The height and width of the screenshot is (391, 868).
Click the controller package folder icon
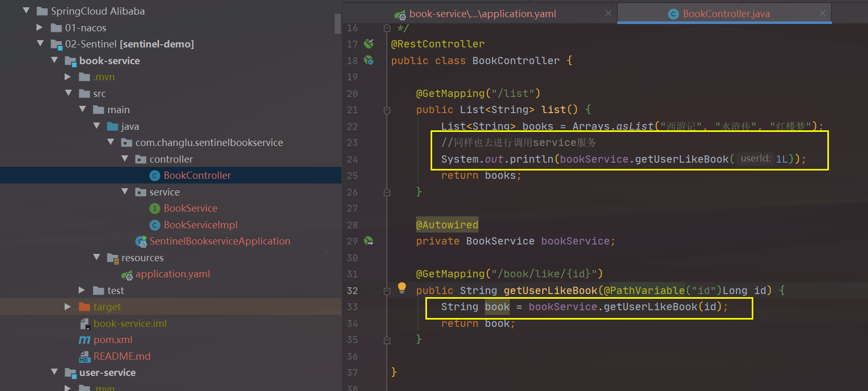[141, 159]
